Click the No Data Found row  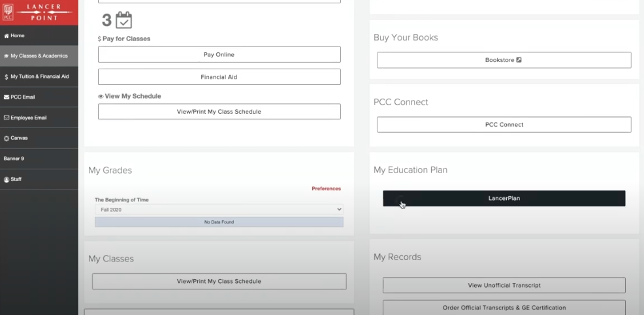coord(219,222)
